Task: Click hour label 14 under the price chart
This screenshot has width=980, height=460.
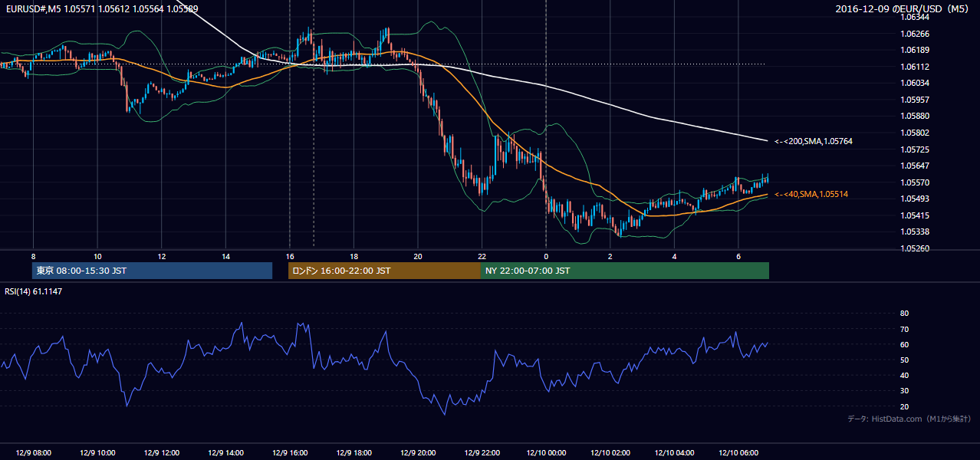Action: click(x=225, y=256)
